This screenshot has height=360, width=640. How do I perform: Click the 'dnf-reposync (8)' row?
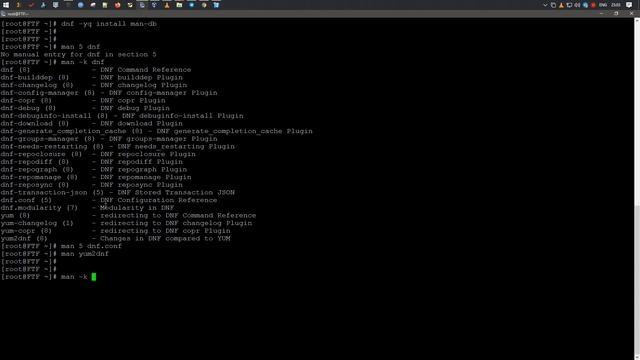pos(91,185)
